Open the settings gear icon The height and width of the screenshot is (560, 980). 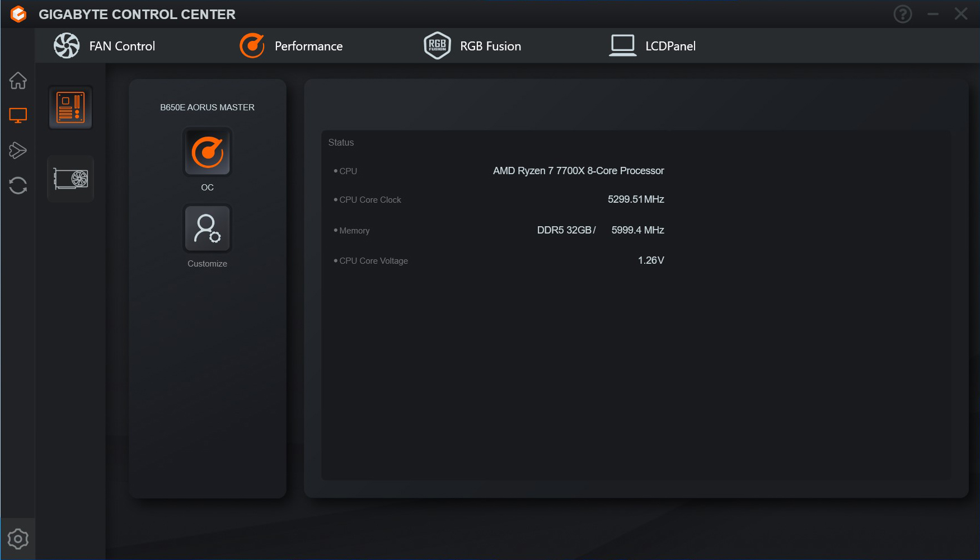[x=18, y=539]
